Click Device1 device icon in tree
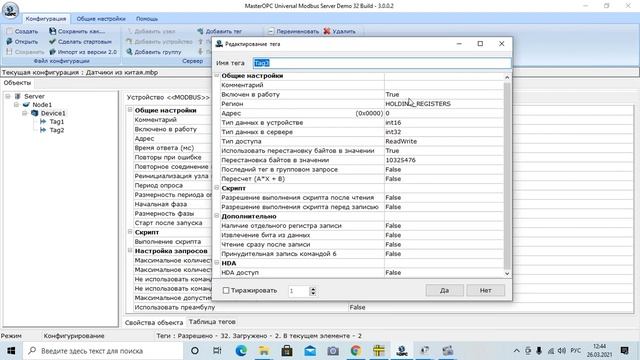This screenshot has height=360, width=640. (35, 113)
